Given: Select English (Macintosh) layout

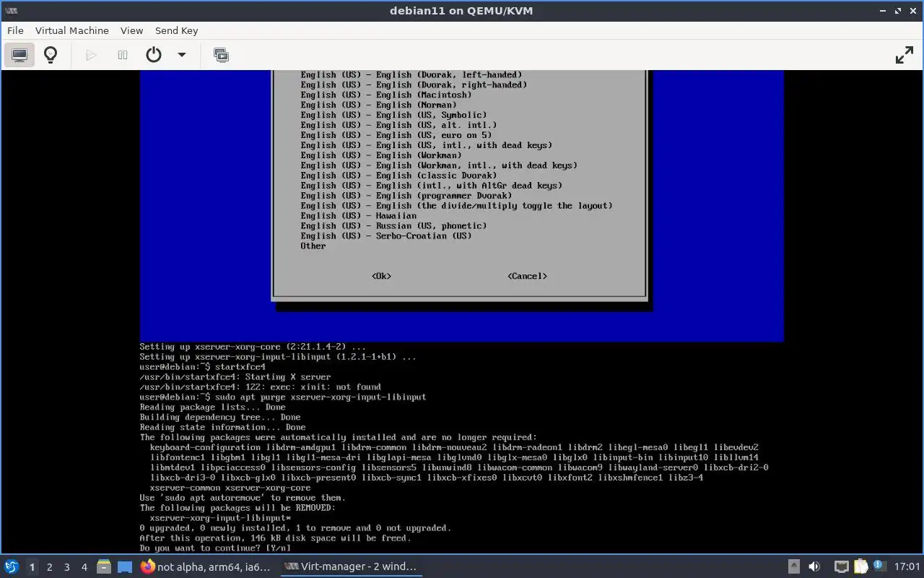Looking at the screenshot, I should tap(386, 95).
